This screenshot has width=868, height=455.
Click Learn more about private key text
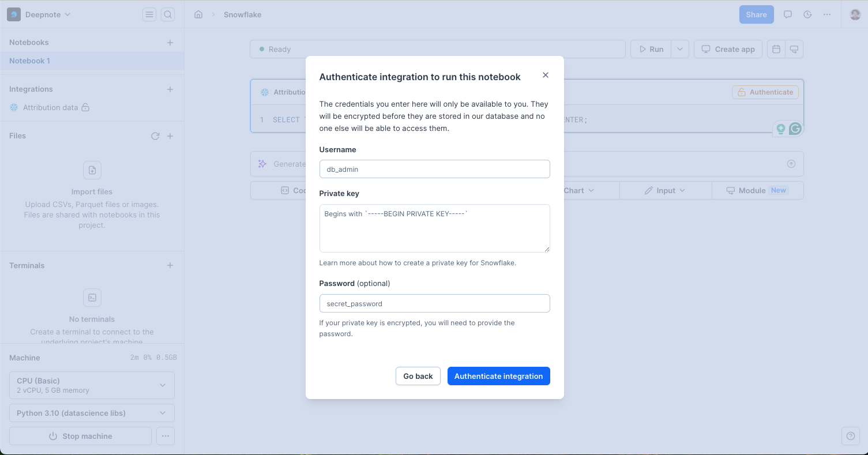click(418, 262)
